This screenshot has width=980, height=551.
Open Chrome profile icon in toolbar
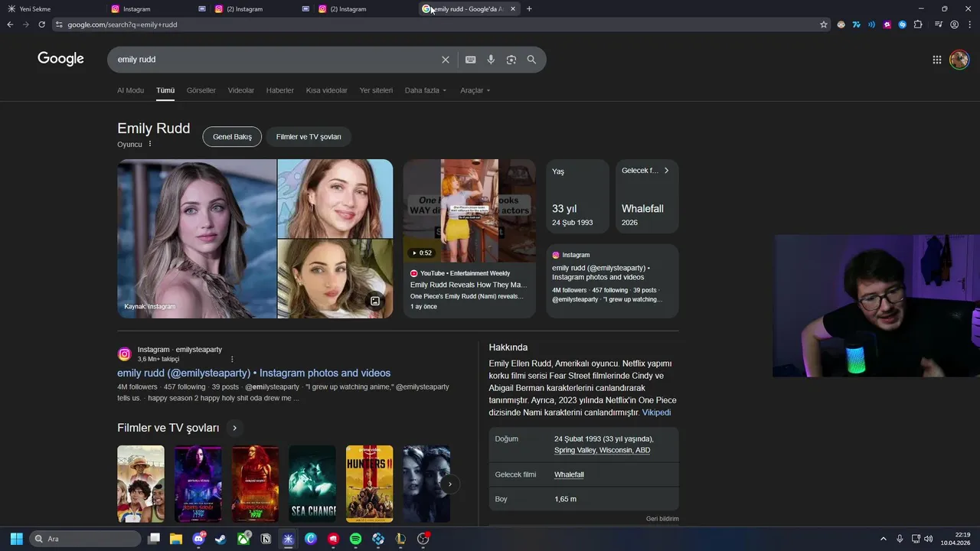954,24
